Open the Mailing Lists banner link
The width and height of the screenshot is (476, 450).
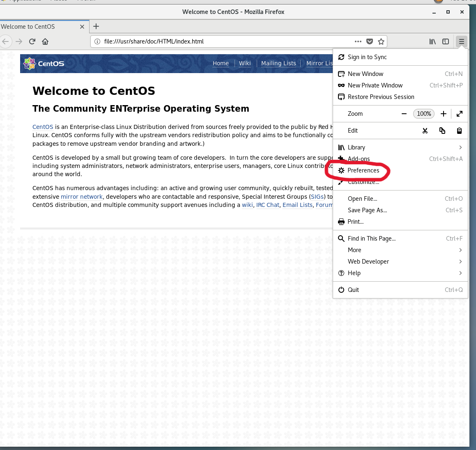click(x=278, y=63)
